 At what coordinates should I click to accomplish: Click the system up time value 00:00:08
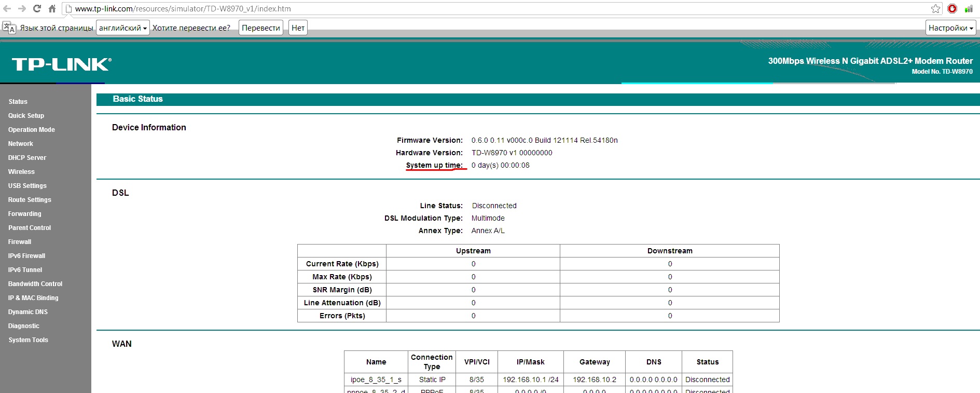500,165
